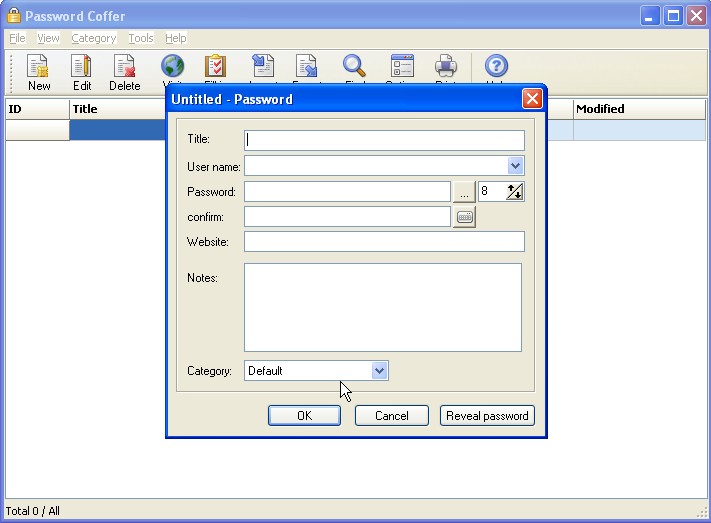Open the Help menu
This screenshot has height=523, width=711.
click(175, 38)
